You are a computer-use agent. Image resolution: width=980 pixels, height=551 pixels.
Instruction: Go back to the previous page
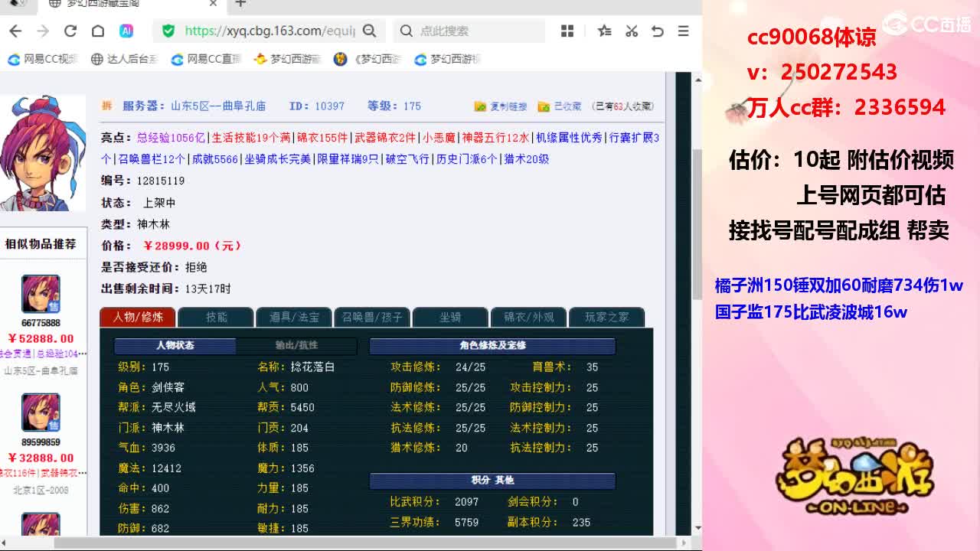(x=15, y=31)
